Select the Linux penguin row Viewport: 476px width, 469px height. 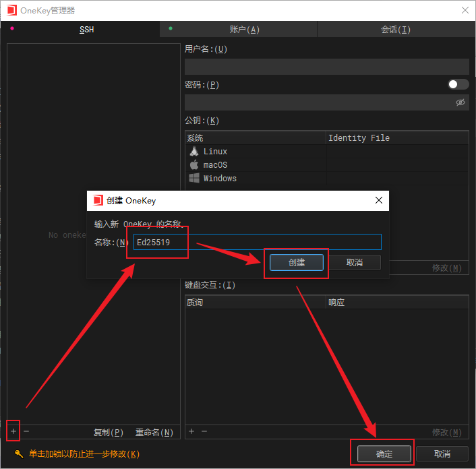pos(216,152)
